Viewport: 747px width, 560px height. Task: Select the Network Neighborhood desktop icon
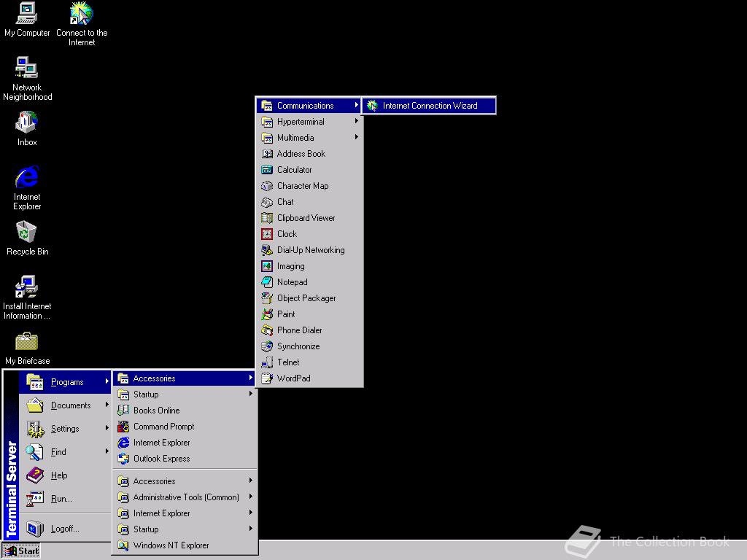pyautogui.click(x=27, y=79)
